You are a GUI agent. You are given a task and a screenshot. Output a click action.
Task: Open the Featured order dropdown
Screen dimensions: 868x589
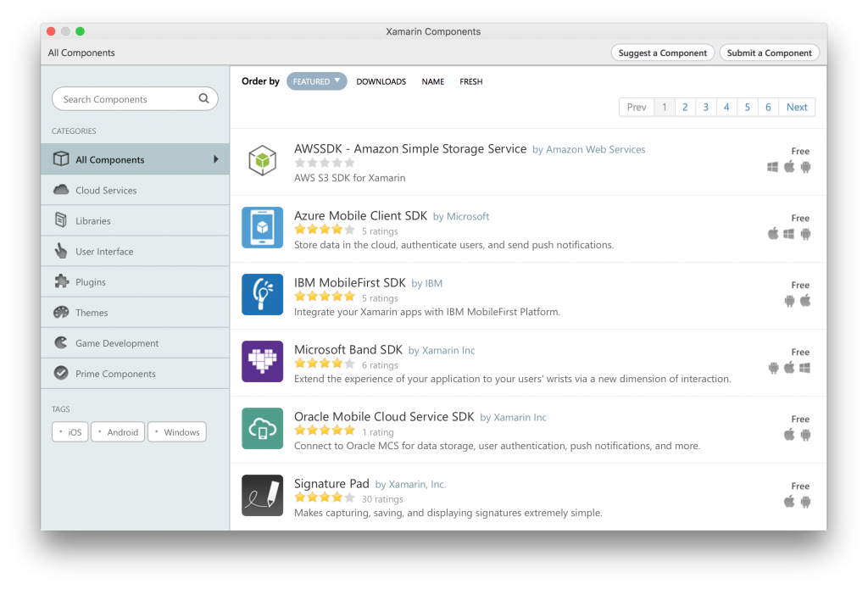tap(317, 81)
